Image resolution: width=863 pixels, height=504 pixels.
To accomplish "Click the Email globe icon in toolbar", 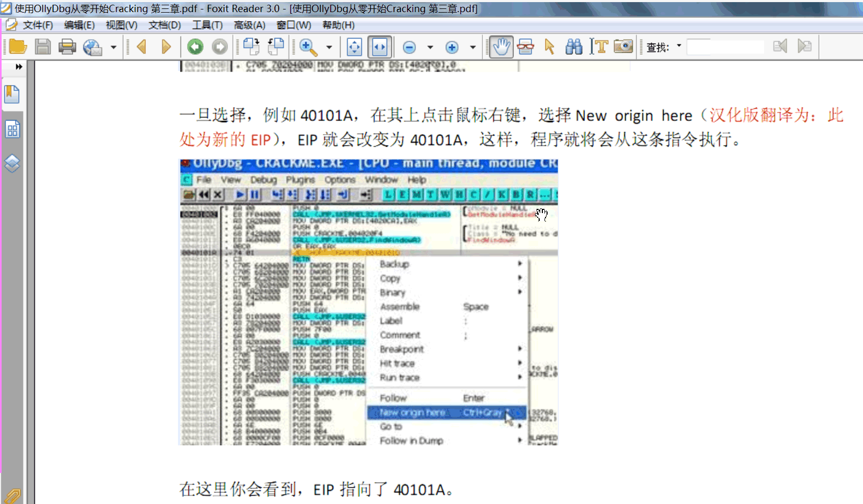I will (93, 47).
